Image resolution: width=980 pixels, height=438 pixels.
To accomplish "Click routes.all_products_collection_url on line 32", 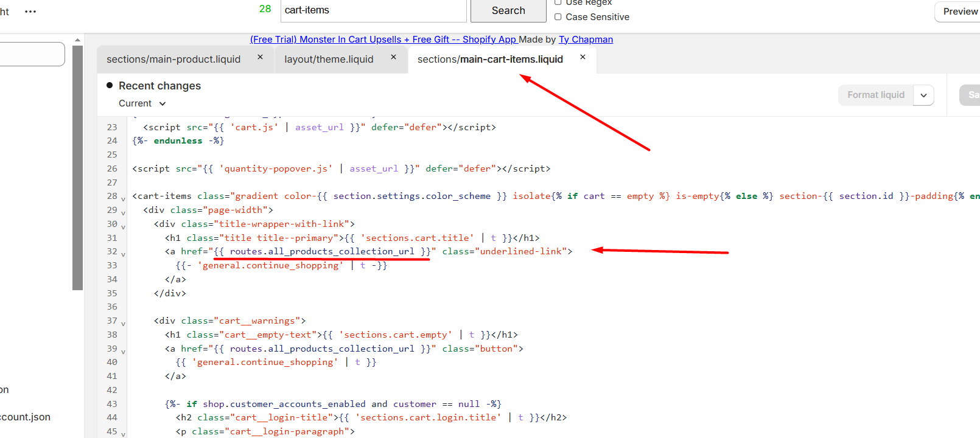I will point(322,251).
